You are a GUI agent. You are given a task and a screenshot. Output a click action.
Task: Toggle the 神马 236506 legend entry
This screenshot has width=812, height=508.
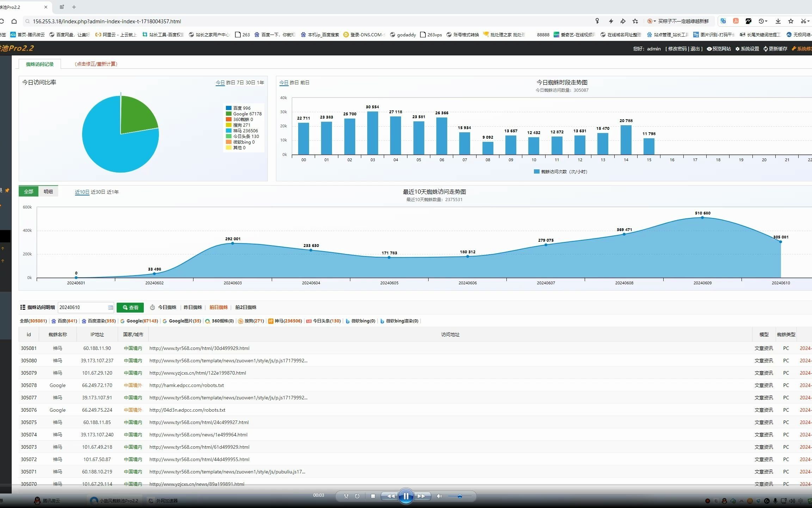click(x=242, y=131)
